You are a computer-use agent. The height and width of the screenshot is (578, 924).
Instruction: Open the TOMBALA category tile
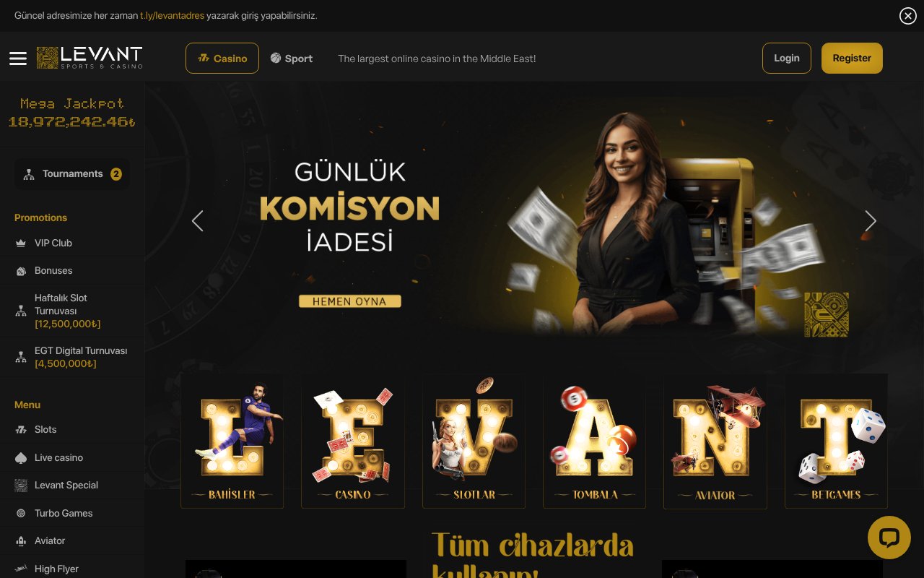(x=595, y=441)
